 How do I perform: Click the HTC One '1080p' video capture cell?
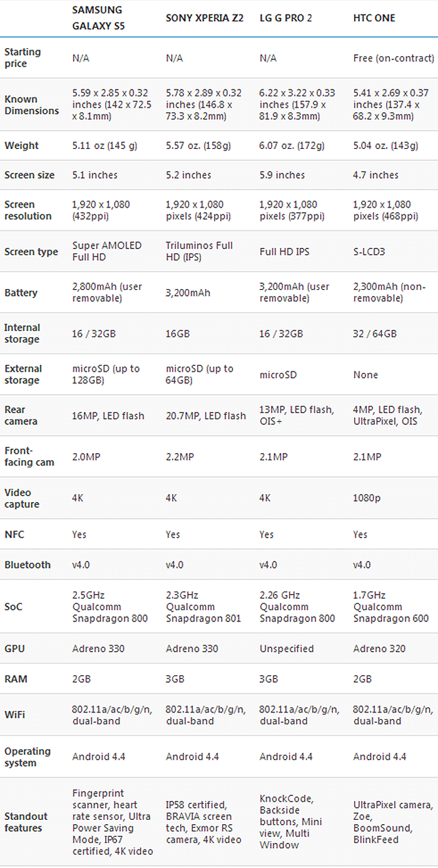coord(367,498)
